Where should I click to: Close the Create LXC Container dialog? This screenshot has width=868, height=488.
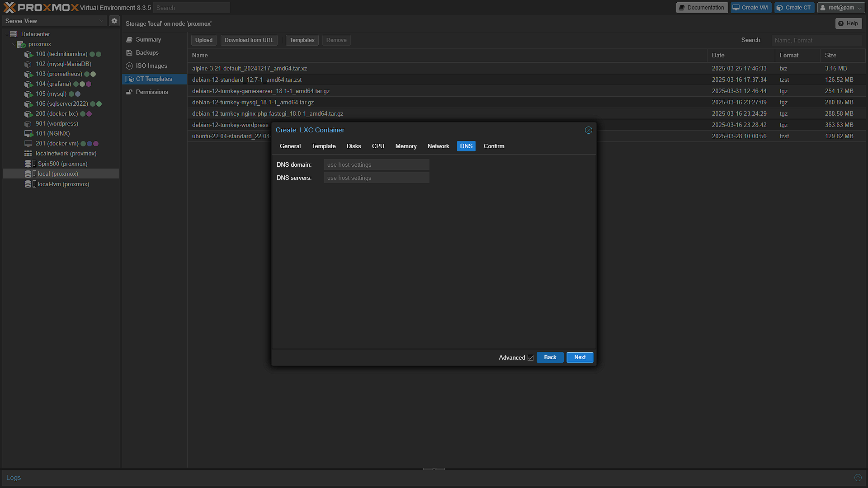588,130
